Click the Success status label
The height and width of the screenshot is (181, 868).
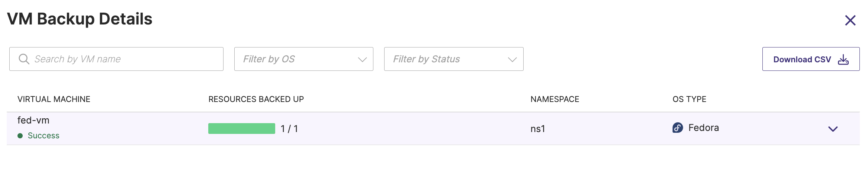[44, 136]
